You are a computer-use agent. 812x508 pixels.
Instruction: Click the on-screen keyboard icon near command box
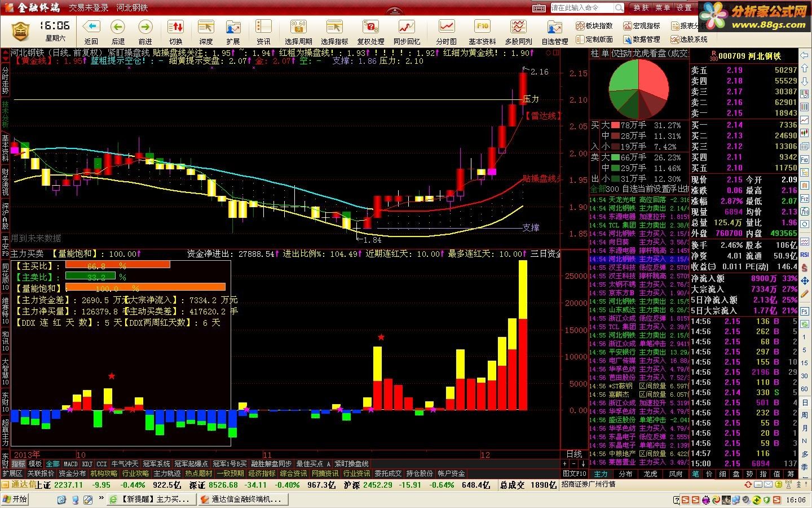click(x=539, y=8)
